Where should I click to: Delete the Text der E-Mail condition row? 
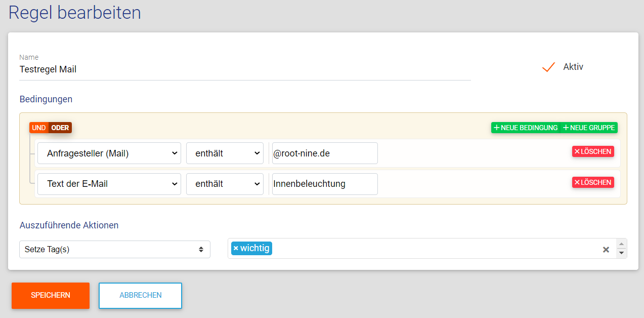click(593, 182)
